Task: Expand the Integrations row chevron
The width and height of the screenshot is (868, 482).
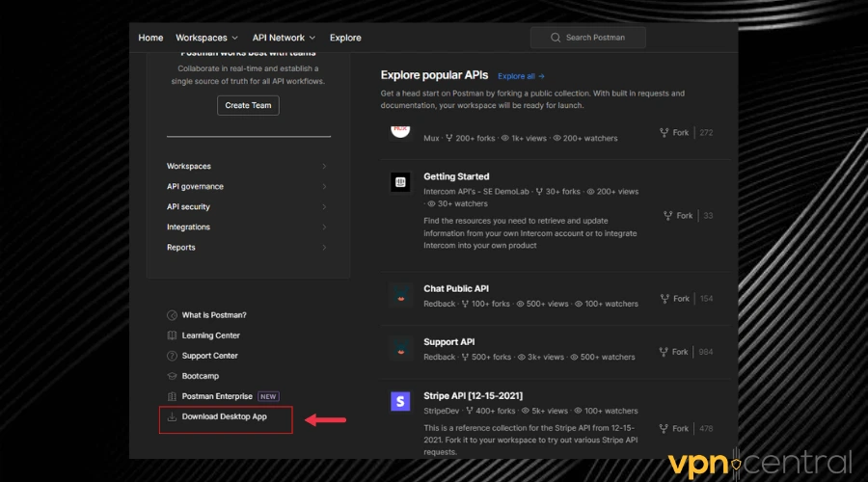Action: tap(324, 227)
